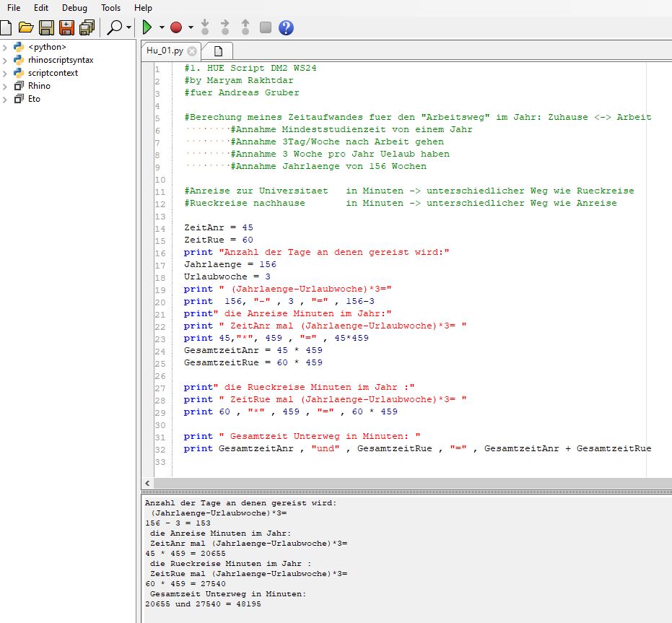
Task: Expand the rhinoscriptsyntax tree node
Action: coord(6,61)
